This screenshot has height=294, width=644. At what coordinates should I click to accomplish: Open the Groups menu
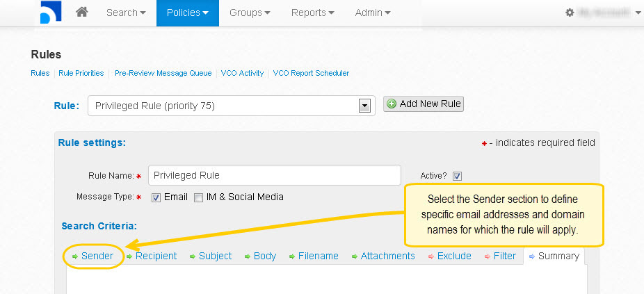(x=249, y=13)
